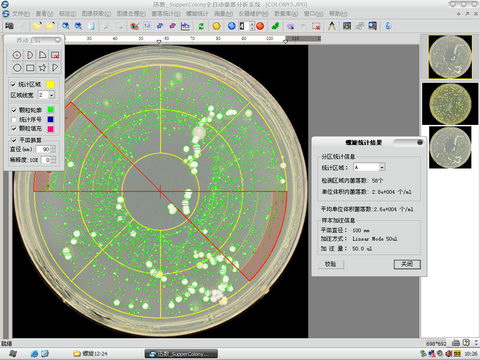The height and width of the screenshot is (360, 480).
Task: Click the 校验 button
Action: (330, 264)
